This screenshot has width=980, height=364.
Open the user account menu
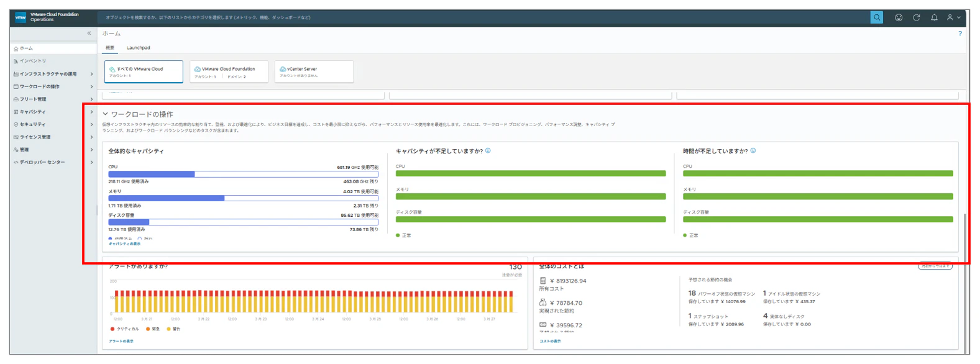pos(953,17)
